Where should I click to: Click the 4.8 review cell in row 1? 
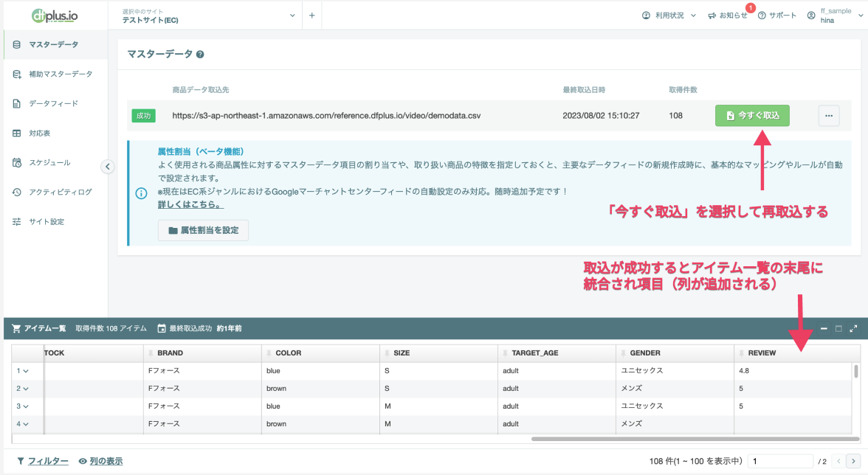point(793,370)
